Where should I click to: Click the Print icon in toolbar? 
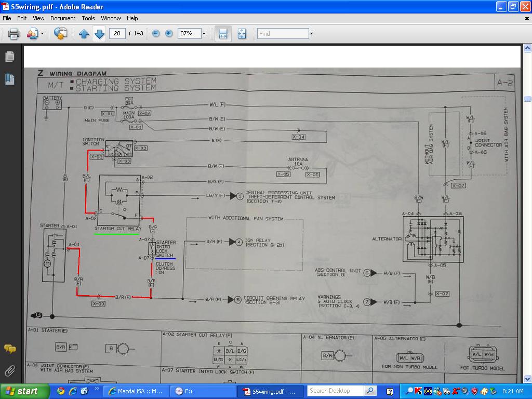point(14,34)
